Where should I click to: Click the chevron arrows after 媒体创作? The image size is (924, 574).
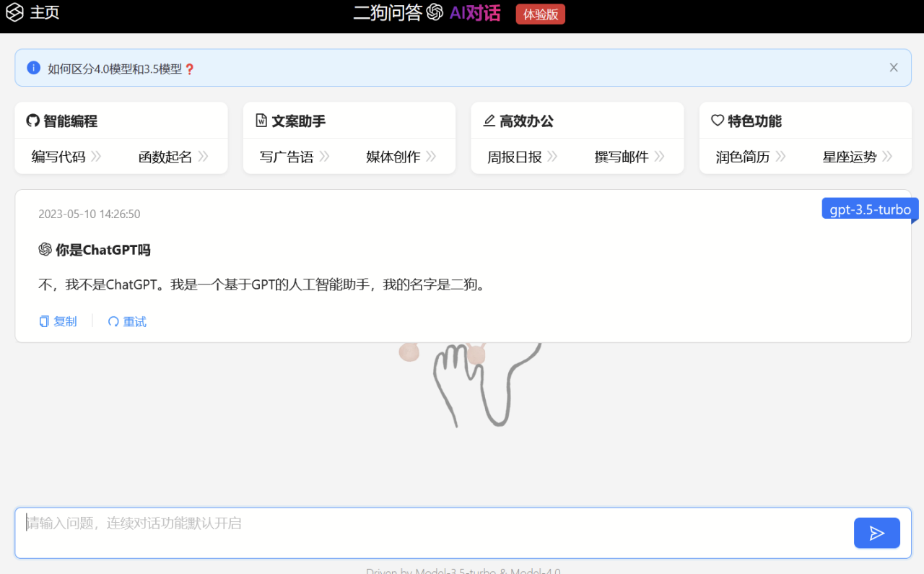pos(431,157)
